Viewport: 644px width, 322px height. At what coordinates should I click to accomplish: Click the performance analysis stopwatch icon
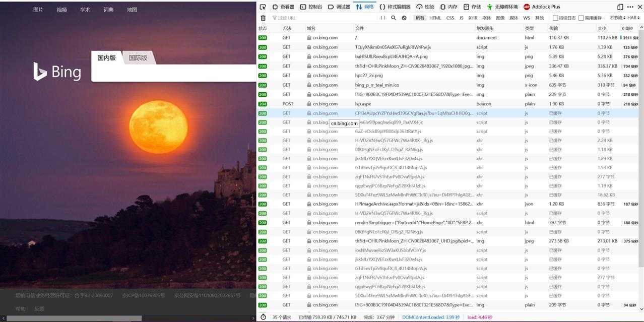coord(263,317)
